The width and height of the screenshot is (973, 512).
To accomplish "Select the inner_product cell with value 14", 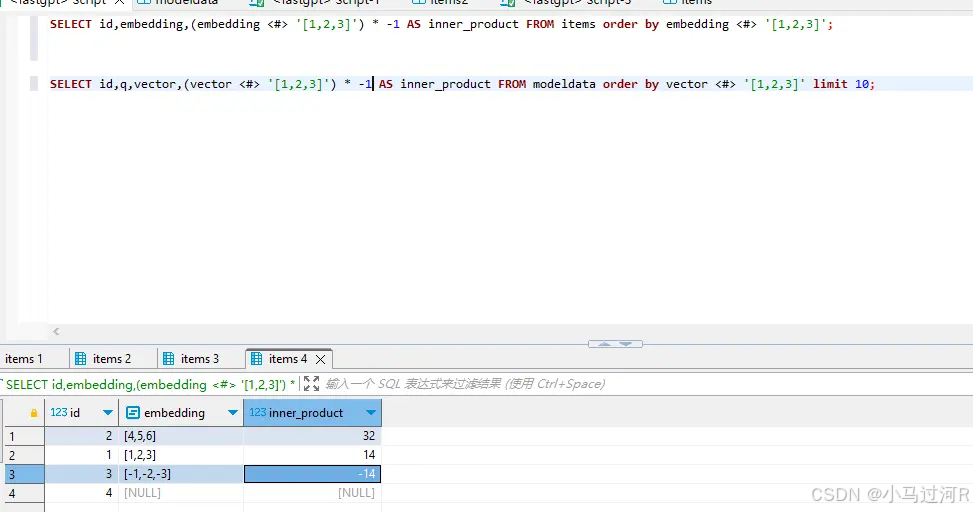I will point(312,455).
